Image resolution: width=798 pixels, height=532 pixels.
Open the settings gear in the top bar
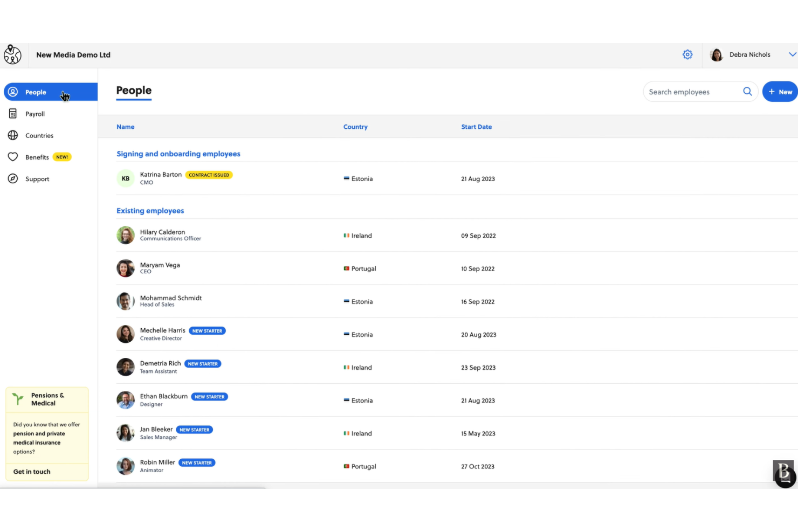pos(687,54)
